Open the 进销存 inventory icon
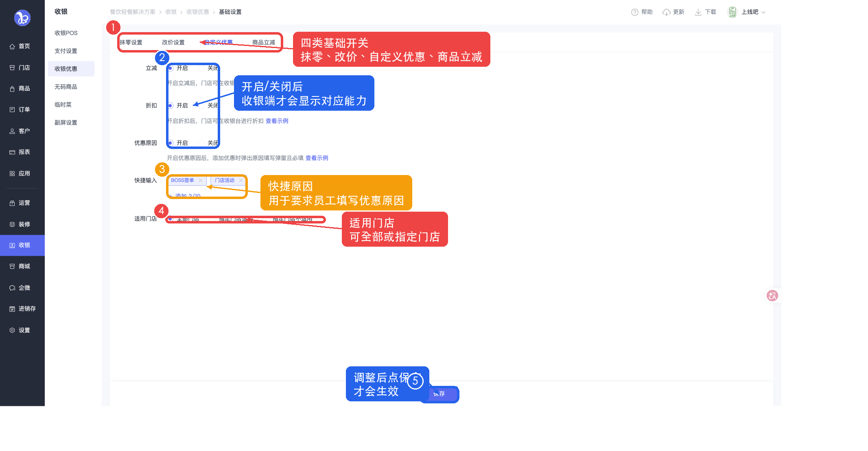The height and width of the screenshot is (451, 868). point(12,309)
